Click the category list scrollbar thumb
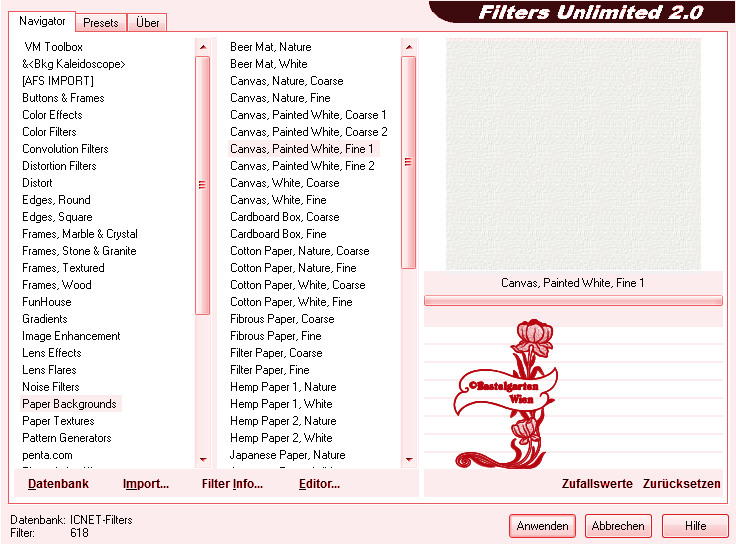This screenshot has width=736, height=544. coord(202,185)
